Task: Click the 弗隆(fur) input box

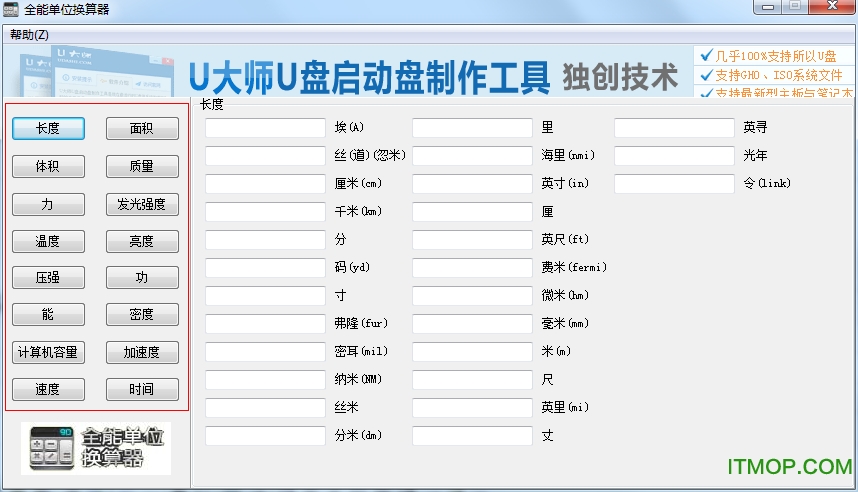Action: tap(265, 324)
